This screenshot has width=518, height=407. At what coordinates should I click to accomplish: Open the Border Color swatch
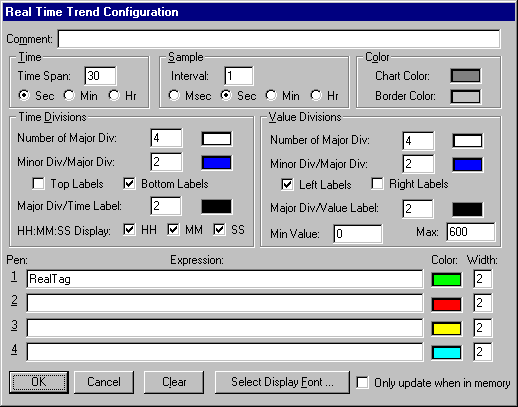click(x=465, y=97)
